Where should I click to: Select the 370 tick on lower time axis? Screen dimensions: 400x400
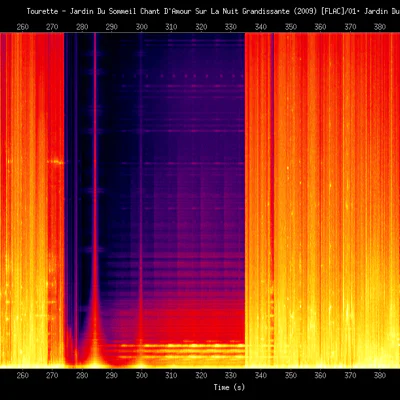click(x=350, y=376)
